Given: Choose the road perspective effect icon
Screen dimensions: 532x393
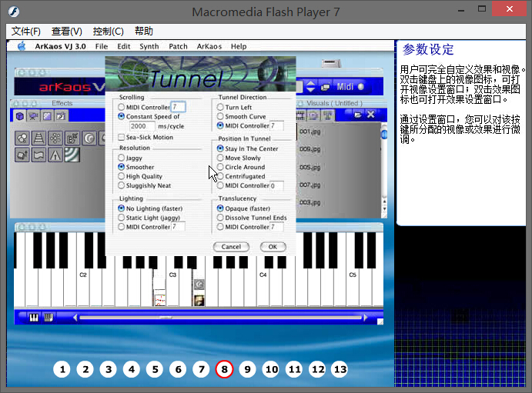Looking at the screenshot, I should coord(55,155).
